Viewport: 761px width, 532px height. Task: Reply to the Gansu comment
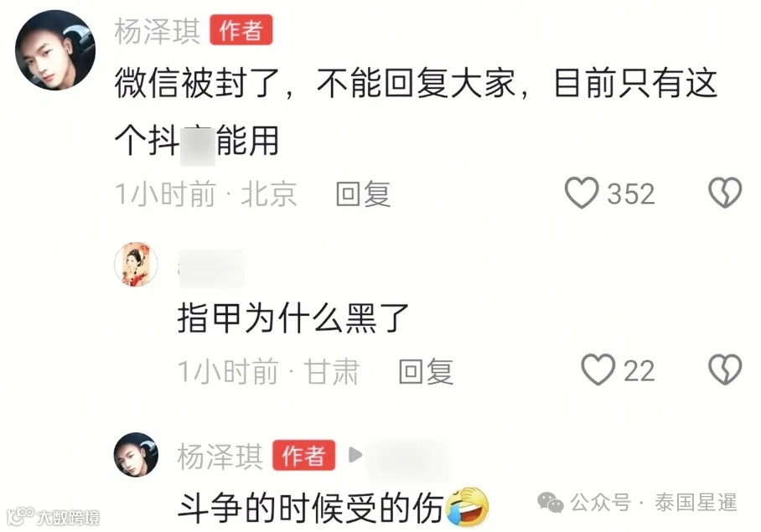click(426, 371)
